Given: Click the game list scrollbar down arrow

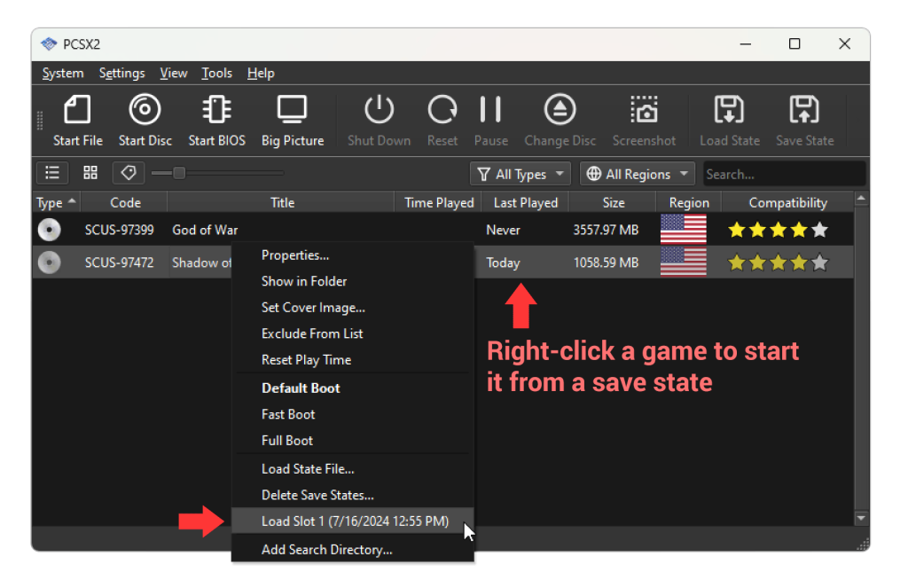Looking at the screenshot, I should [x=861, y=518].
